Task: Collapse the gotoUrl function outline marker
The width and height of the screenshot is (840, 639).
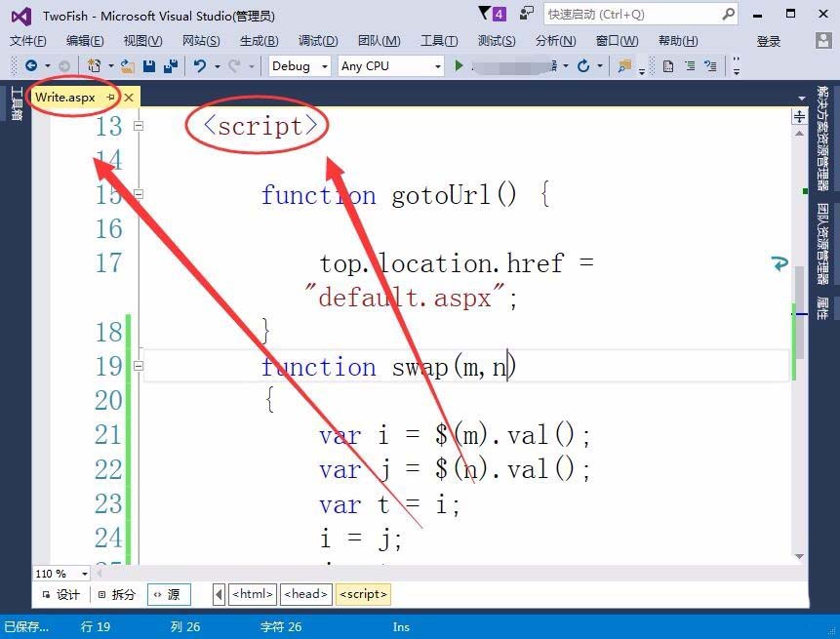Action: (x=138, y=194)
